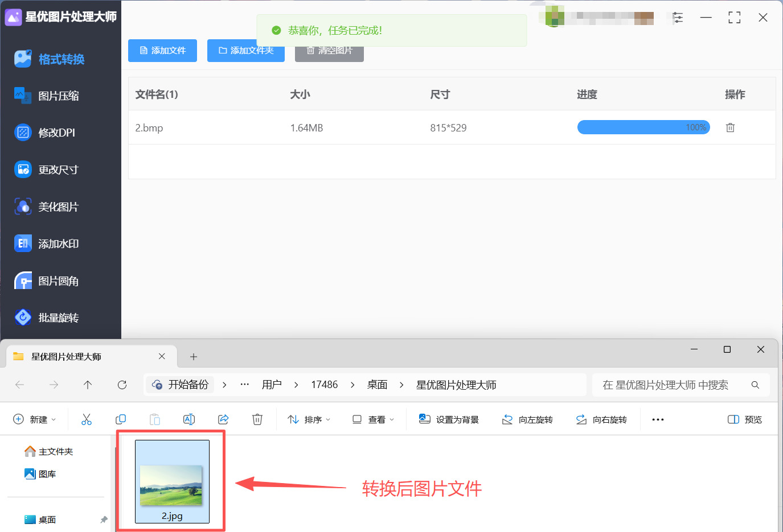Click the Explorer Delete trash icon
783x532 pixels.
click(x=257, y=419)
